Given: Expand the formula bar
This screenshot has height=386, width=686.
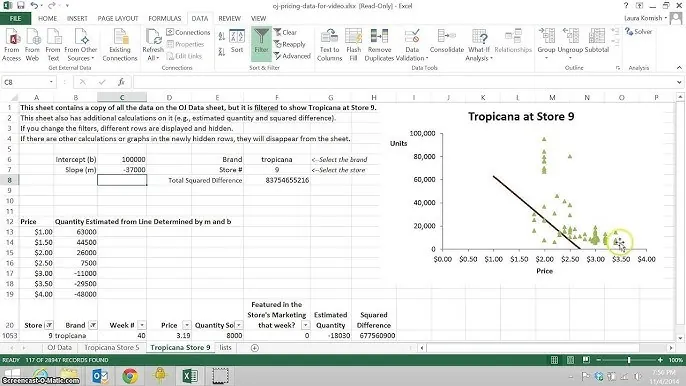Looking at the screenshot, I should pyautogui.click(x=679, y=82).
